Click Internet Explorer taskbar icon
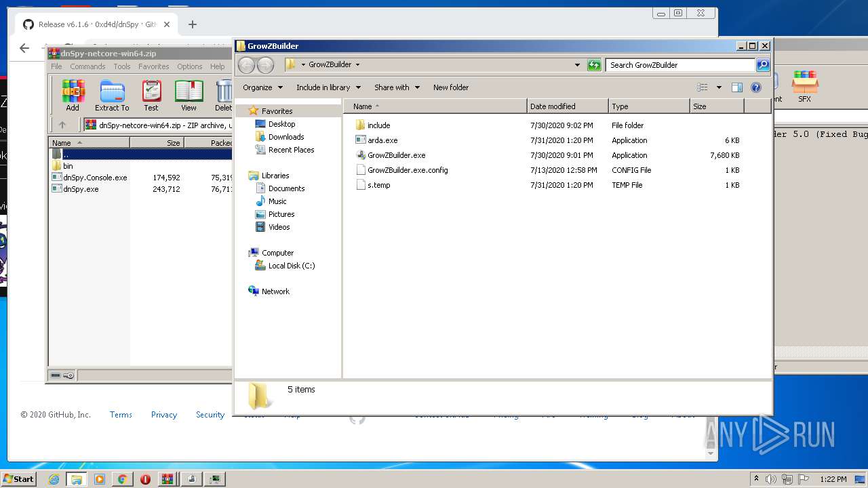The height and width of the screenshot is (488, 868). click(54, 479)
